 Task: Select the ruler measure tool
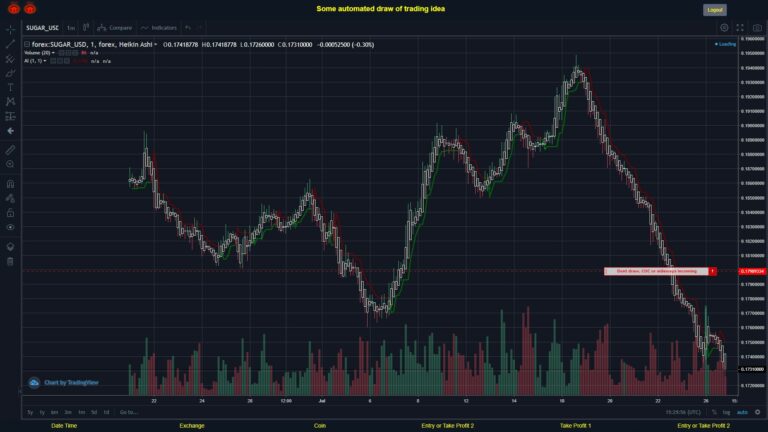[x=10, y=150]
